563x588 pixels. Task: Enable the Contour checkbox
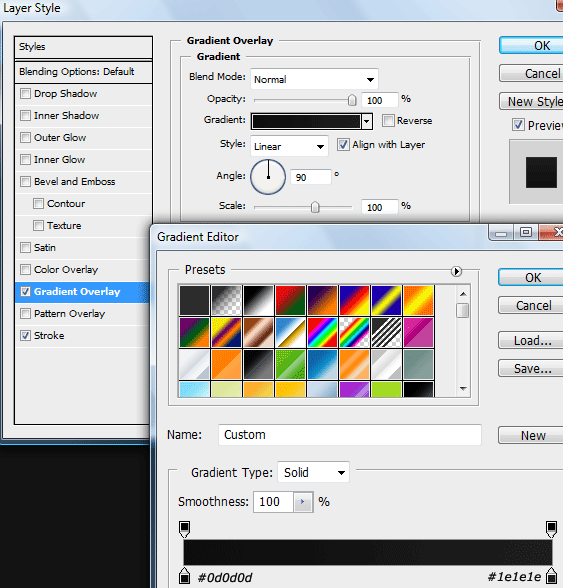tap(38, 204)
